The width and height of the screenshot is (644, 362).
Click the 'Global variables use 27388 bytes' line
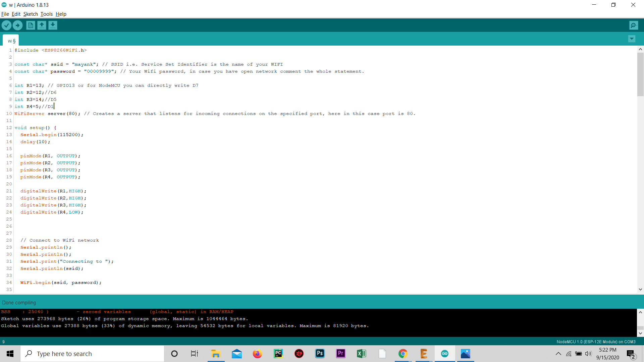[x=185, y=326]
